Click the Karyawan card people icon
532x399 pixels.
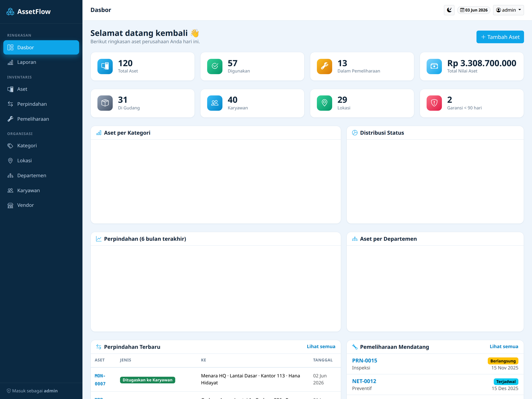click(x=215, y=103)
